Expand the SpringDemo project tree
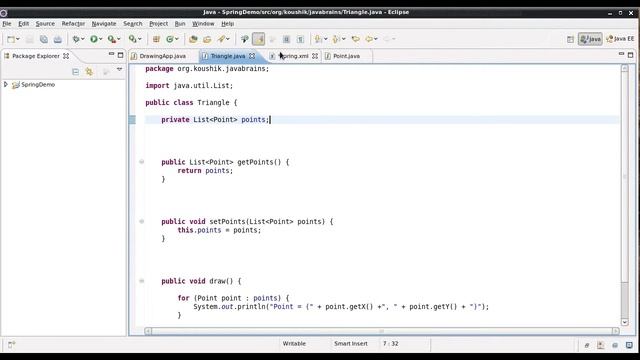The height and width of the screenshot is (360, 640). [x=6, y=84]
